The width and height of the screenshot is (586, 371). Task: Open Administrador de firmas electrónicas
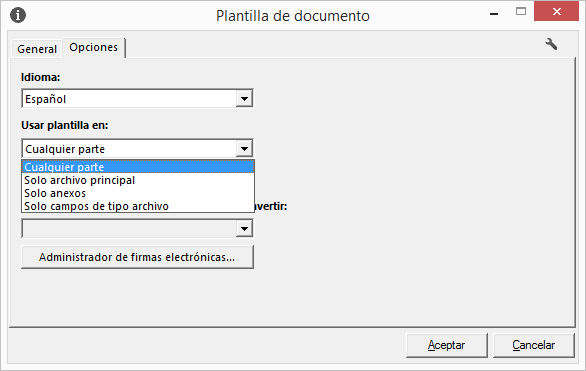point(137,257)
